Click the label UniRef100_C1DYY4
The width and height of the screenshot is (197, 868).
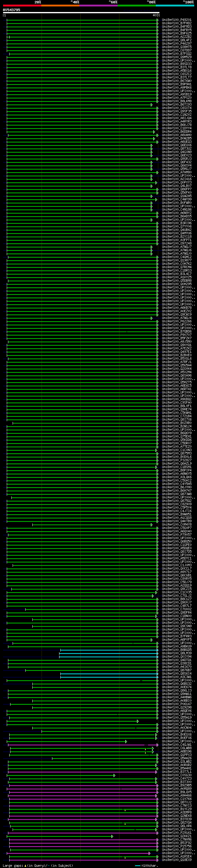[177, 128]
